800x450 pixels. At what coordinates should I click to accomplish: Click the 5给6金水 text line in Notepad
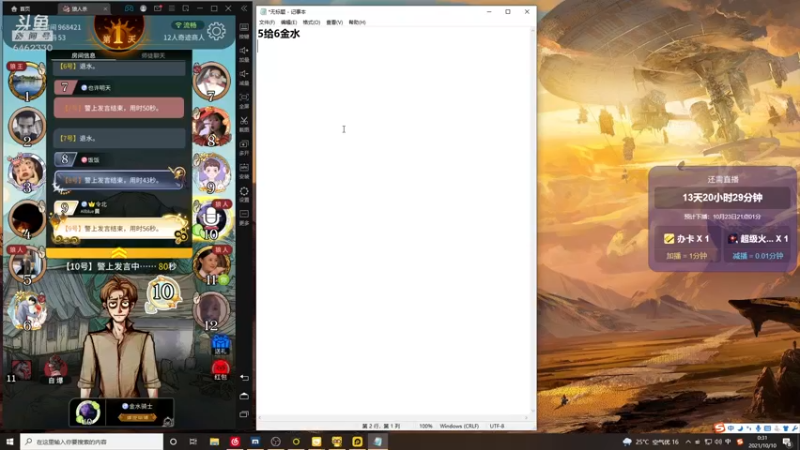(x=279, y=34)
